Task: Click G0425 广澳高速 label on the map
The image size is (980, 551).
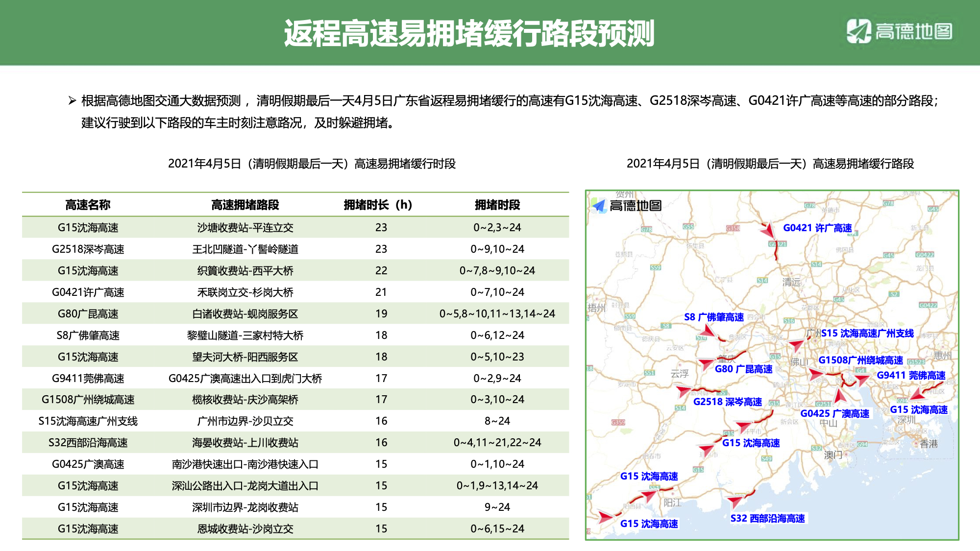Action: coord(834,413)
